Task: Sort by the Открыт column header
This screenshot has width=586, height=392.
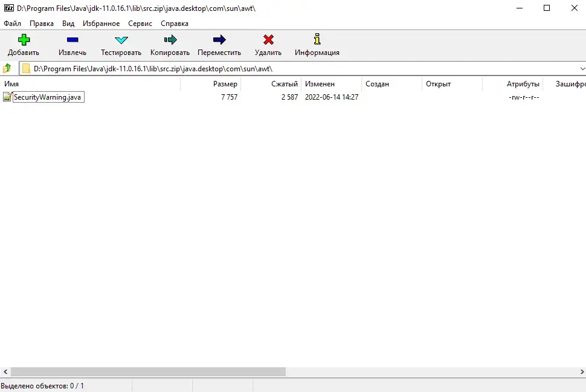Action: [452, 84]
